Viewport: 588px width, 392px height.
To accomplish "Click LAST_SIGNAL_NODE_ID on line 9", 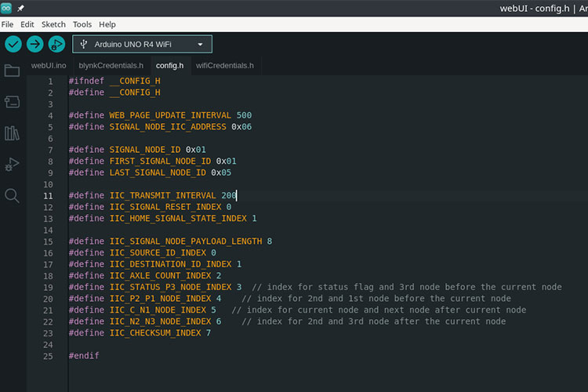I will [158, 172].
